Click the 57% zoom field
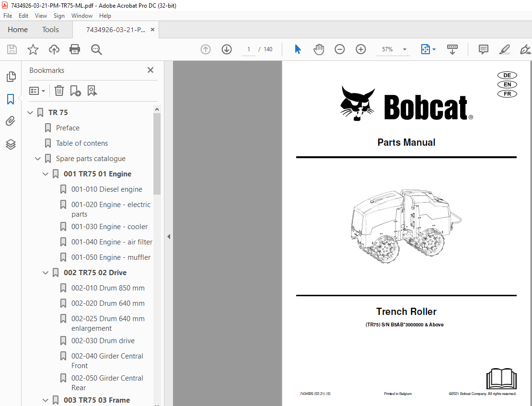This screenshot has height=406, width=532. coord(387,49)
